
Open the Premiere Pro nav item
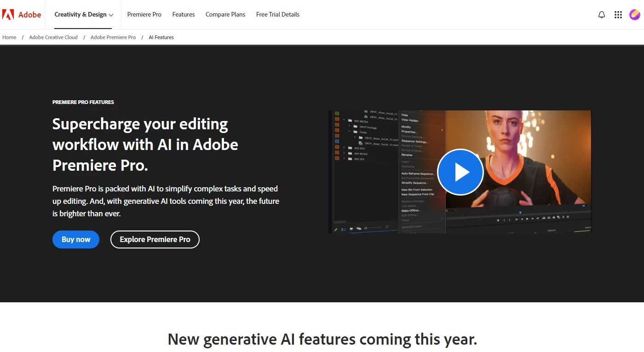coord(144,15)
